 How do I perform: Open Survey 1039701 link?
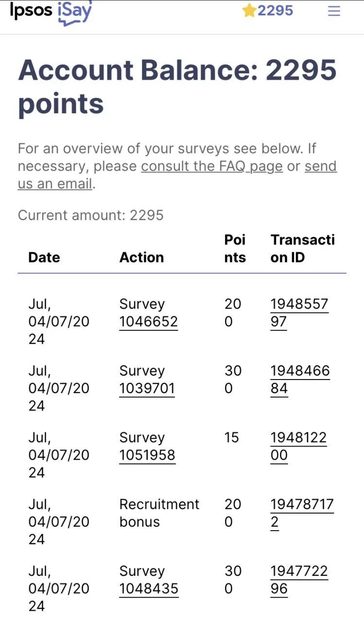[147, 388]
